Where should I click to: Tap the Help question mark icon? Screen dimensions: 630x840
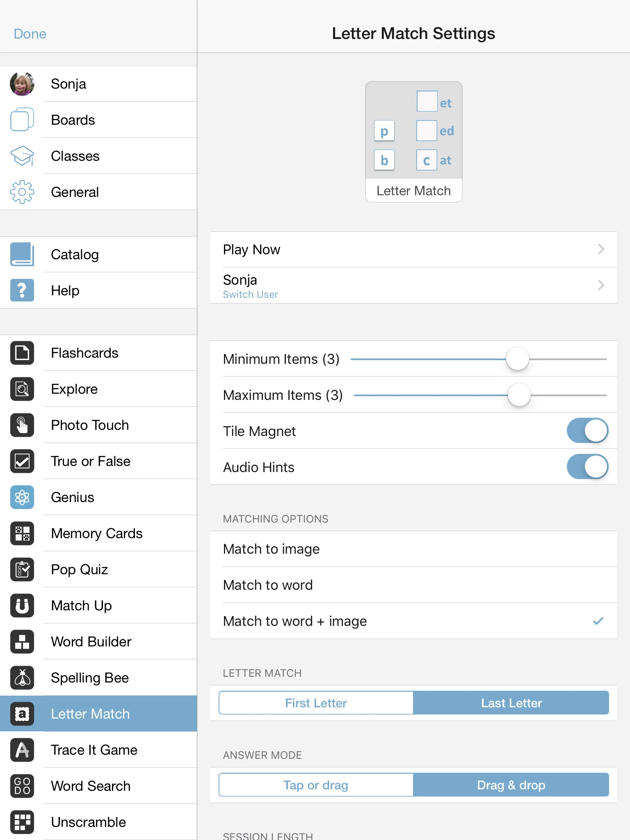click(22, 290)
